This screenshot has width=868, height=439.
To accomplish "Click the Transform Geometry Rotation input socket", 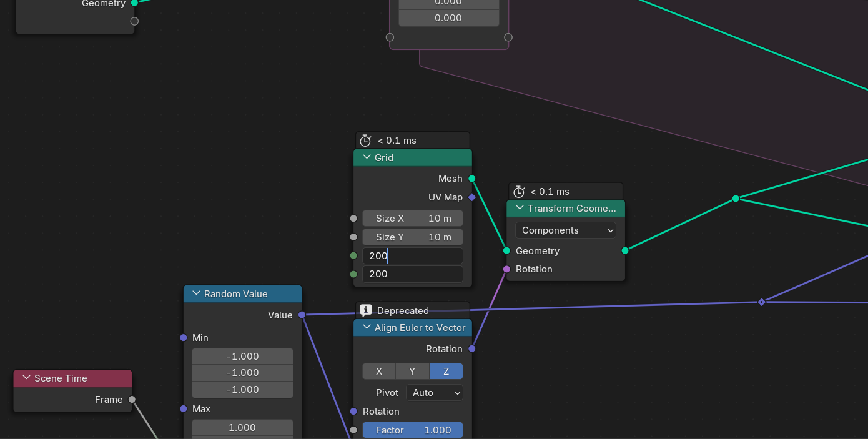I will [x=506, y=269].
